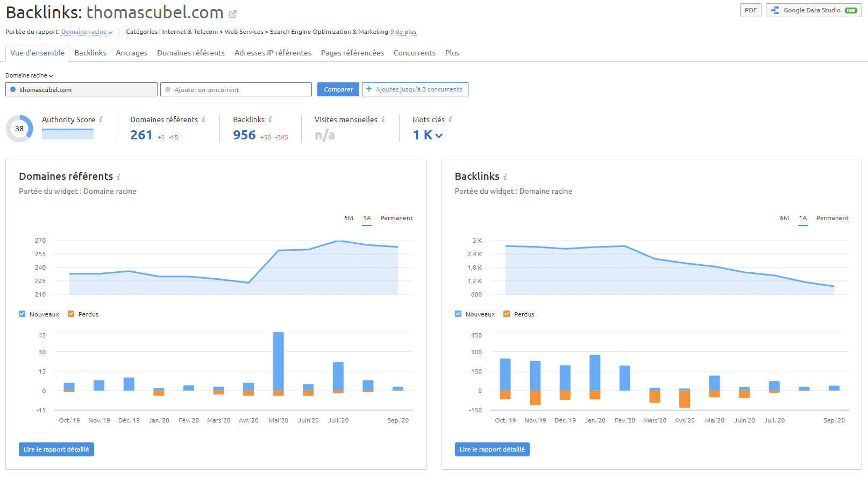Switch to Vue d'ensemble tab
The height and width of the screenshot is (479, 868).
37,53
